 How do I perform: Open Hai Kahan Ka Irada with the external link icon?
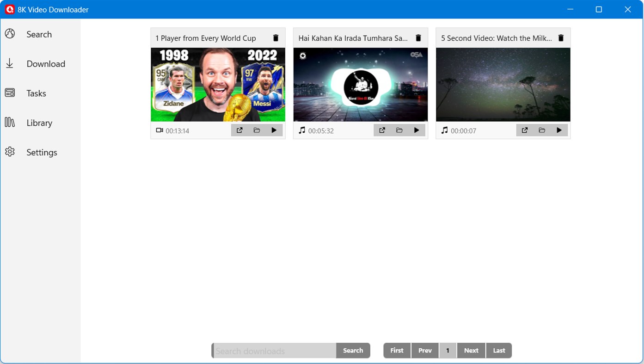[x=382, y=130]
